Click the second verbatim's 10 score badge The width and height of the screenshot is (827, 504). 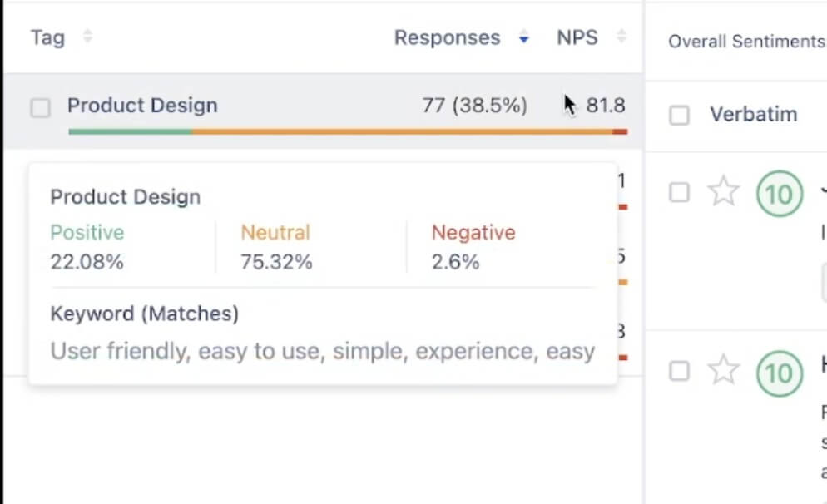point(779,374)
